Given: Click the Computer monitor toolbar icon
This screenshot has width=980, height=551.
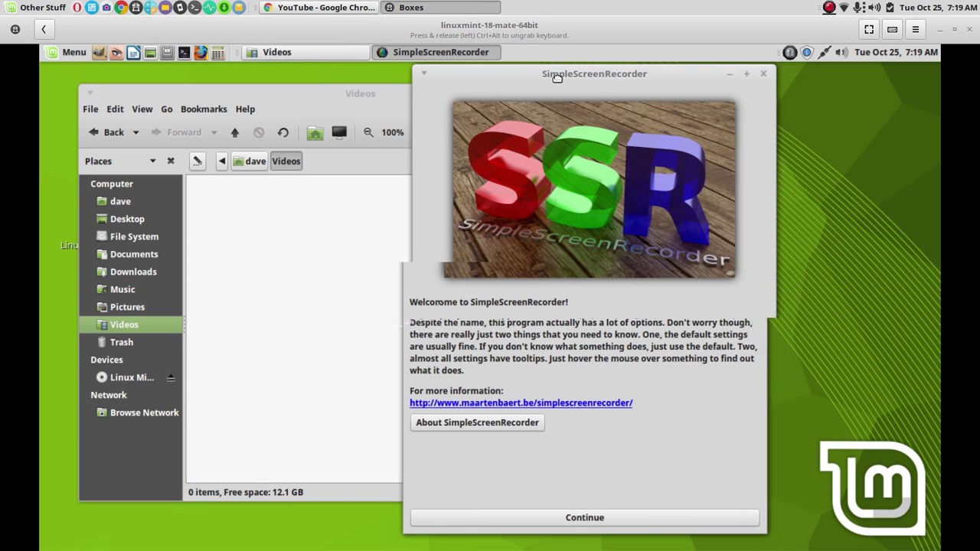Looking at the screenshot, I should click(x=339, y=132).
